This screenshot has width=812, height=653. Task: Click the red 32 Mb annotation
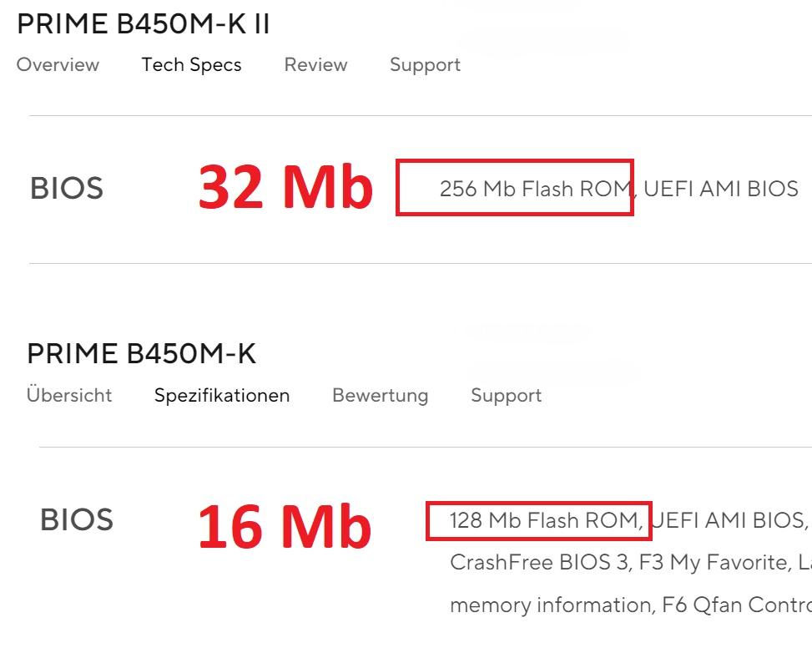tap(285, 187)
